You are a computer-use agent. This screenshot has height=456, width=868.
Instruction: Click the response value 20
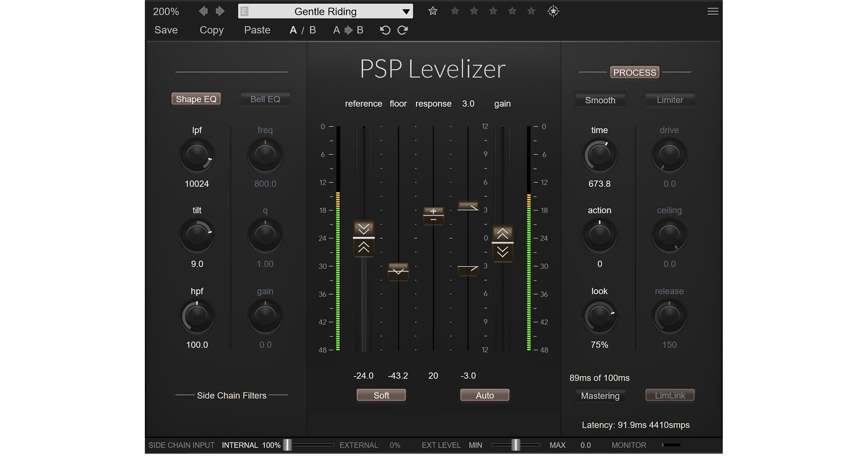433,376
